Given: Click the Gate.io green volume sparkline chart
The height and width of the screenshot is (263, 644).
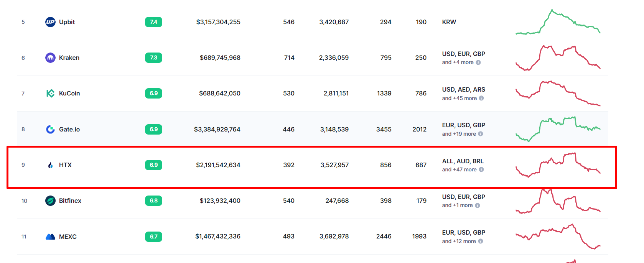Looking at the screenshot, I should point(558,129).
